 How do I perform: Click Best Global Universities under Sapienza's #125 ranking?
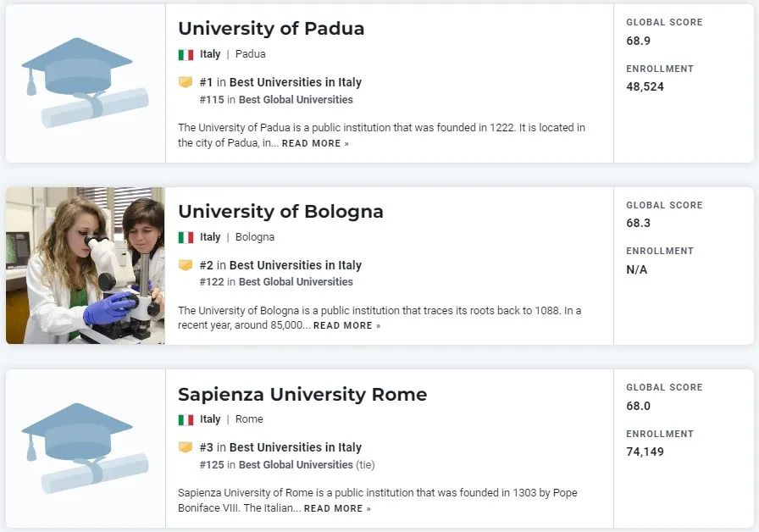(296, 465)
